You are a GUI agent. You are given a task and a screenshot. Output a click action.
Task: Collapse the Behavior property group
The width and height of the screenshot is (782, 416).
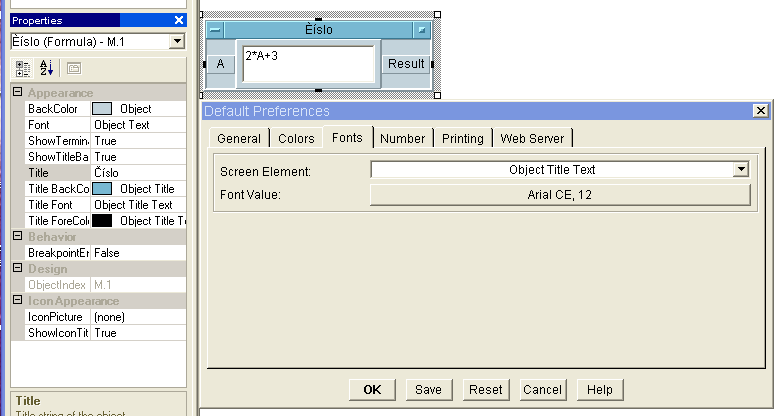(x=17, y=237)
